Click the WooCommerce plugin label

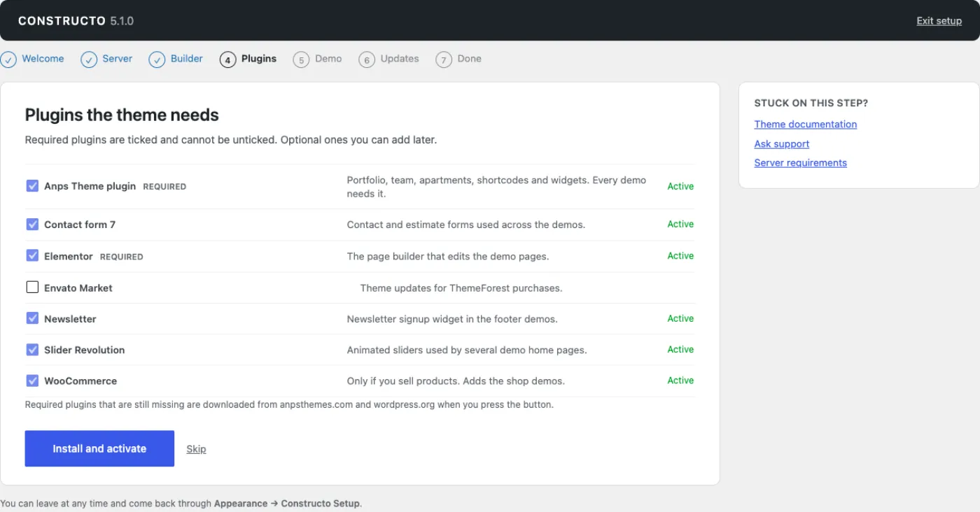click(x=80, y=381)
